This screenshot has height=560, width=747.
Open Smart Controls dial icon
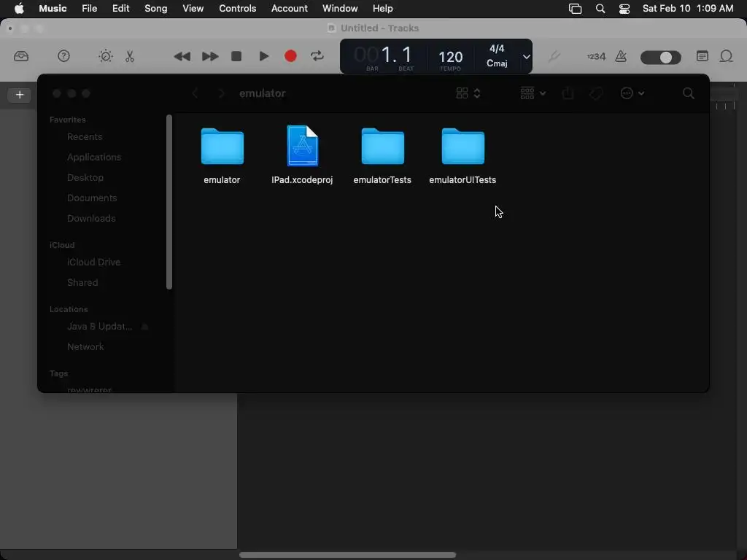click(105, 56)
